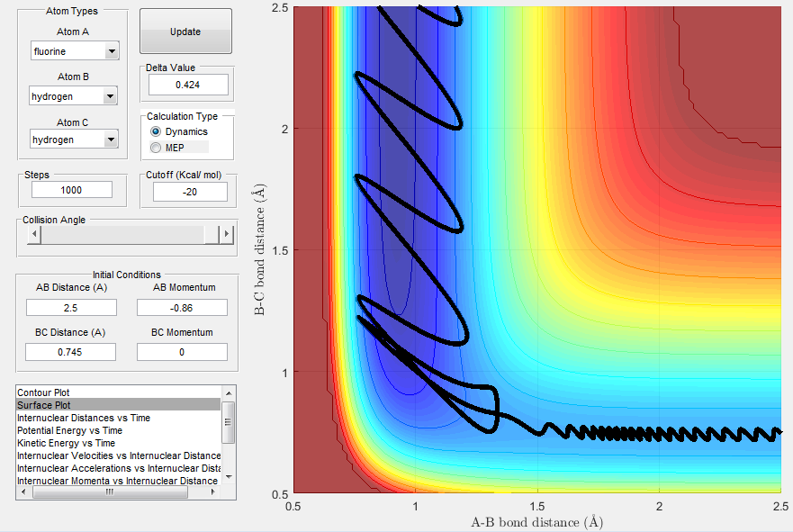The image size is (793, 532).
Task: Click the plot list vertical scrollbar thumb
Action: 229,422
